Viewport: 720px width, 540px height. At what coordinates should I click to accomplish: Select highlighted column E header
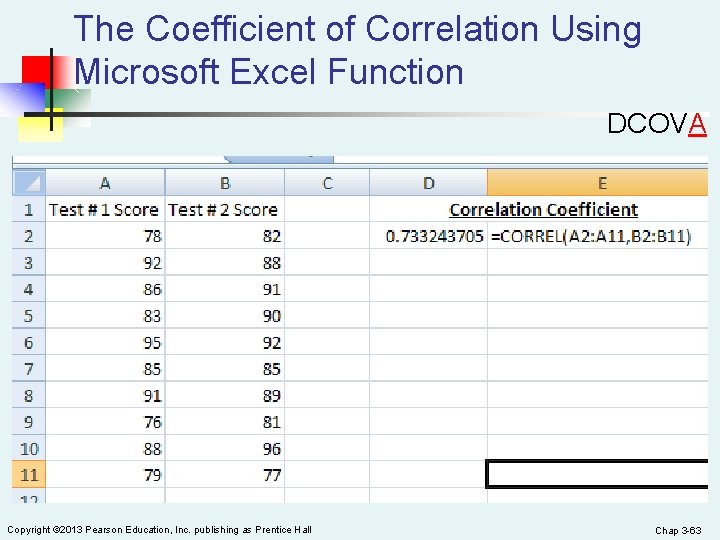click(597, 183)
